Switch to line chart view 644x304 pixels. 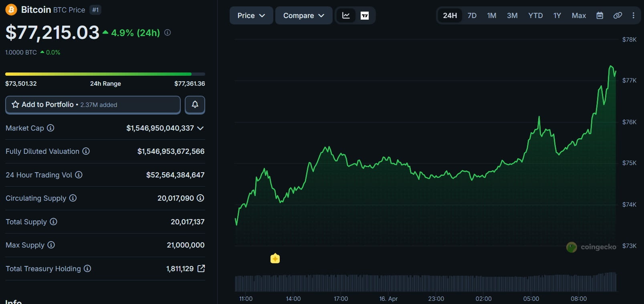pyautogui.click(x=346, y=16)
